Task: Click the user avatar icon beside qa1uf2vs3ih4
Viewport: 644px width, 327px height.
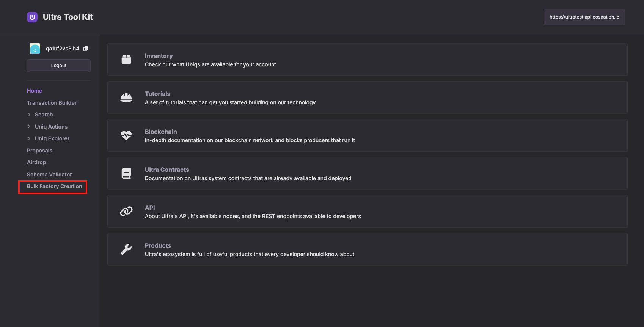Action: (x=35, y=49)
